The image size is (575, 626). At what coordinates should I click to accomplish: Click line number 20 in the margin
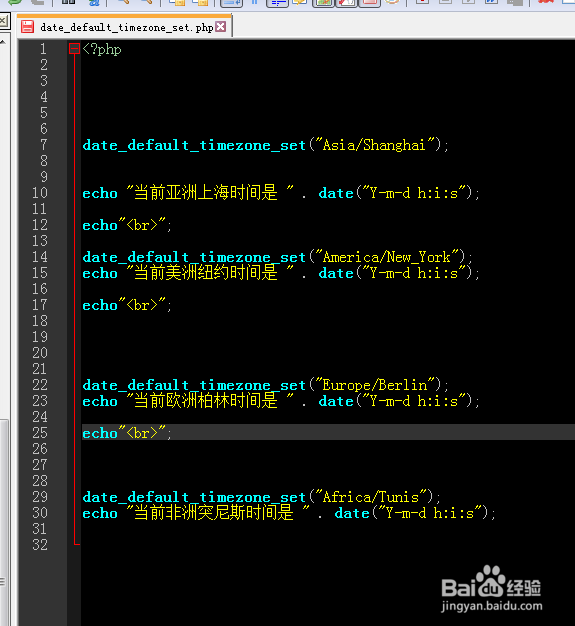pos(40,353)
